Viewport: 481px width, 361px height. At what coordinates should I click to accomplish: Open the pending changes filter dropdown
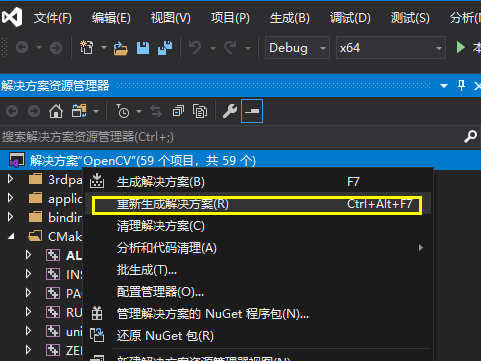(x=139, y=111)
